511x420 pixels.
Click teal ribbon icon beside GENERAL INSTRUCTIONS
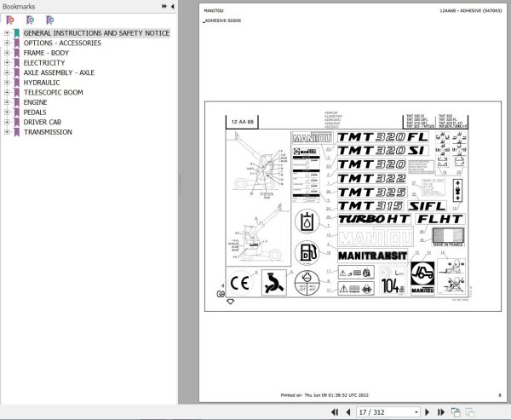tap(17, 33)
